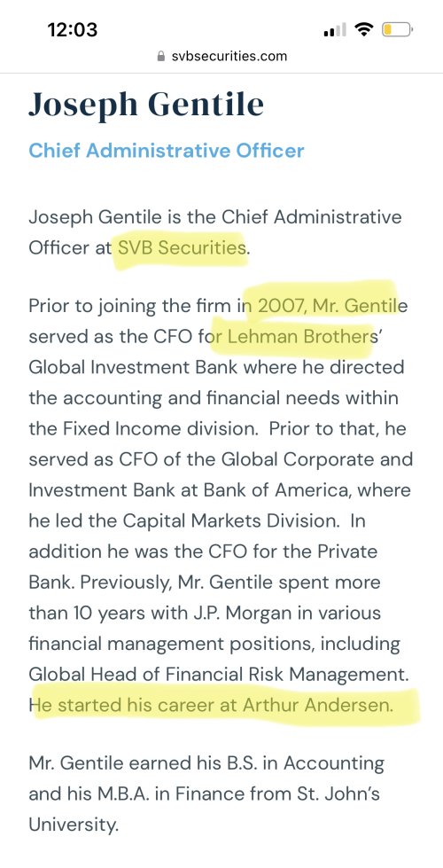Viewport: 443px width, 868px height.
Task: Click the highlighted SVB Securities text
Action: pyautogui.click(x=181, y=247)
